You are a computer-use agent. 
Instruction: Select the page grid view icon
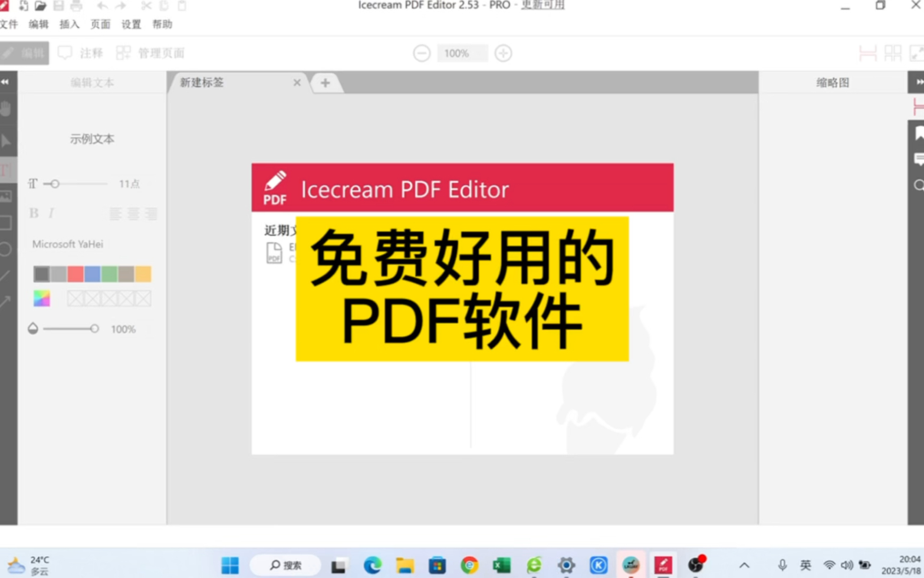point(893,53)
